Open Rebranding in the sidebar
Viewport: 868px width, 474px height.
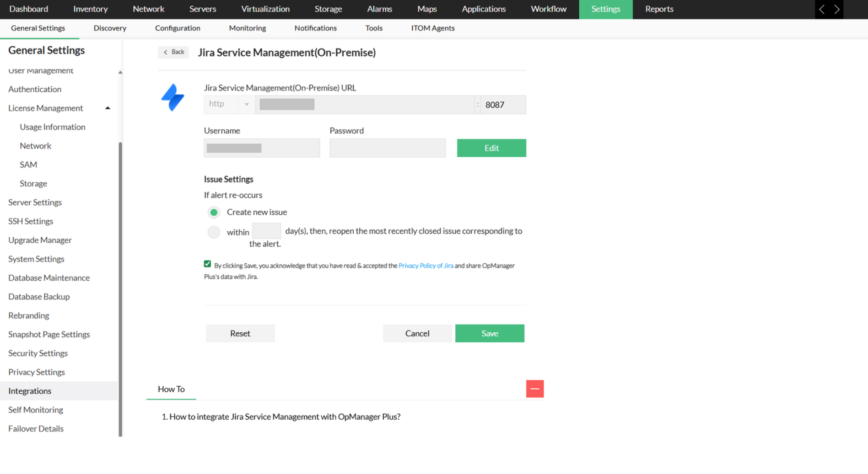coord(28,316)
